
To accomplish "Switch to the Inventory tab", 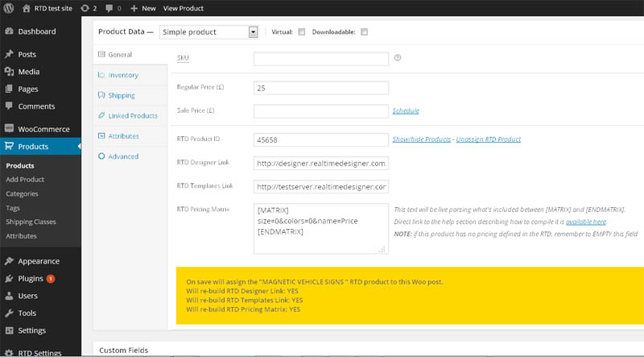I will (x=123, y=75).
